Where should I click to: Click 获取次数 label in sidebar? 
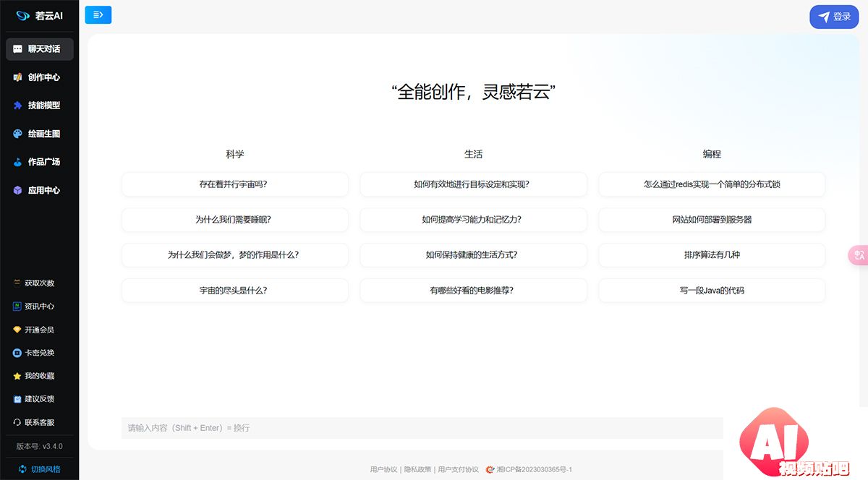click(x=39, y=283)
